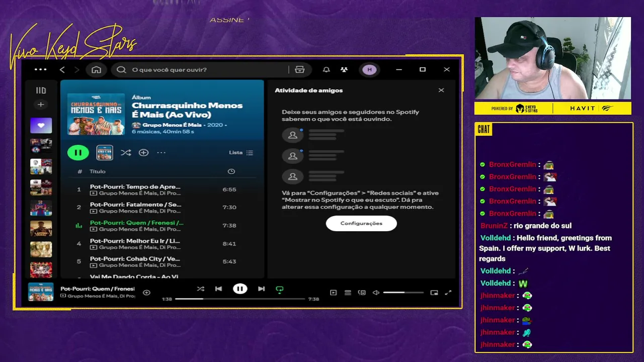This screenshot has height=362, width=644.
Task: Expand the library panel icon in sidebar
Action: click(x=41, y=90)
